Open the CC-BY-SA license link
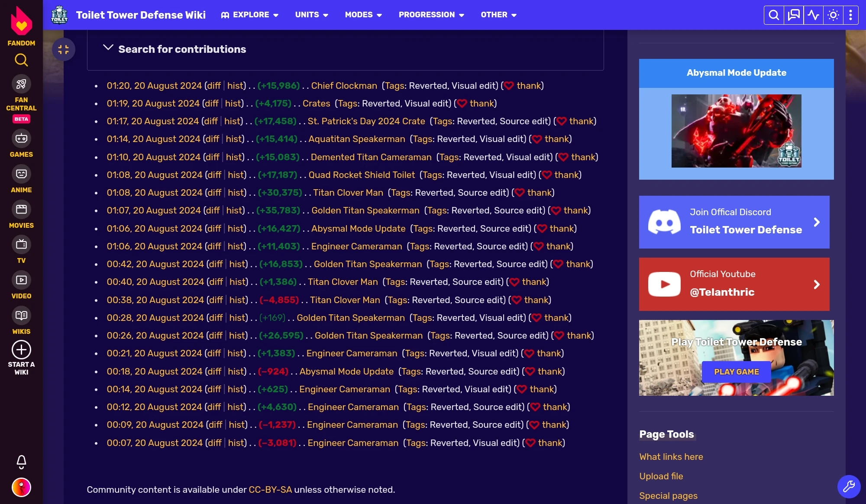Viewport: 866px width, 504px height. tap(270, 490)
